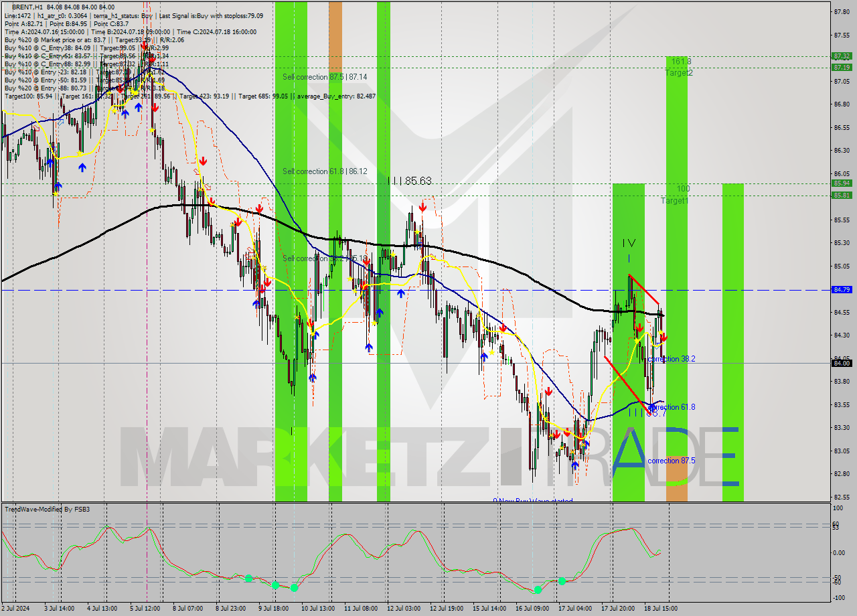This screenshot has height=616, width=857.
Task: Select the upper red trendline below 'I V'
Action: coord(644,289)
